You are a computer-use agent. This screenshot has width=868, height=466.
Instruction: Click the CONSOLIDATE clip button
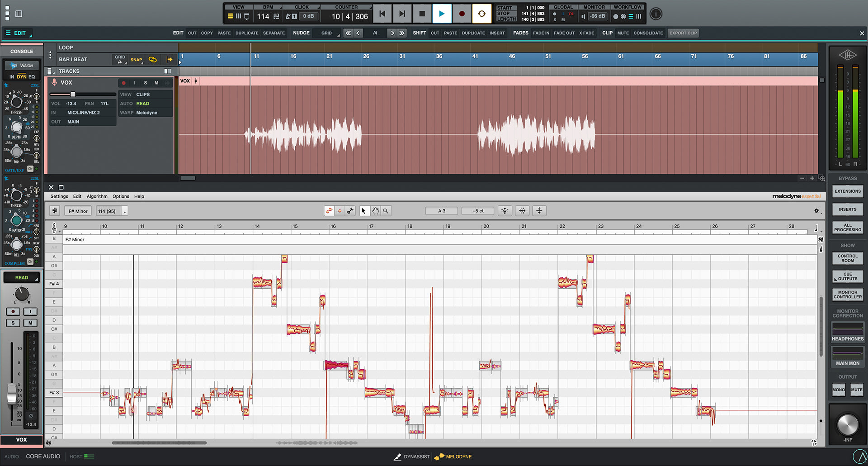click(x=648, y=33)
